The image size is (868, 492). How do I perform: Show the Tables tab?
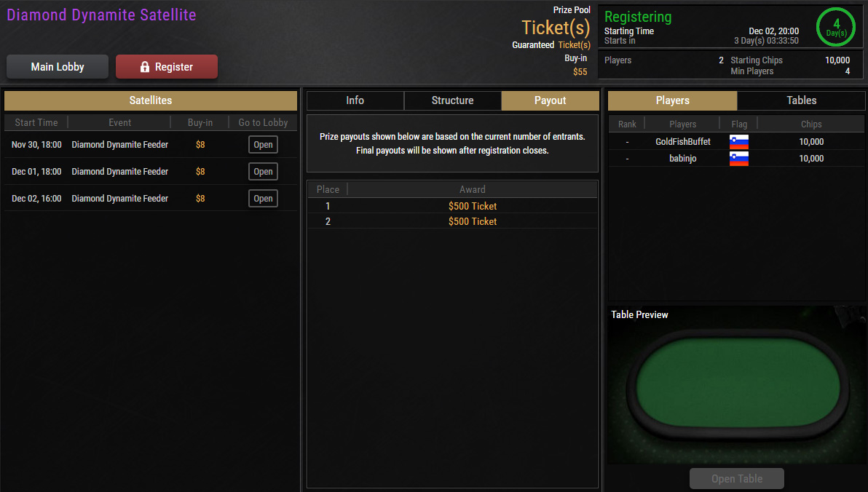pyautogui.click(x=801, y=100)
